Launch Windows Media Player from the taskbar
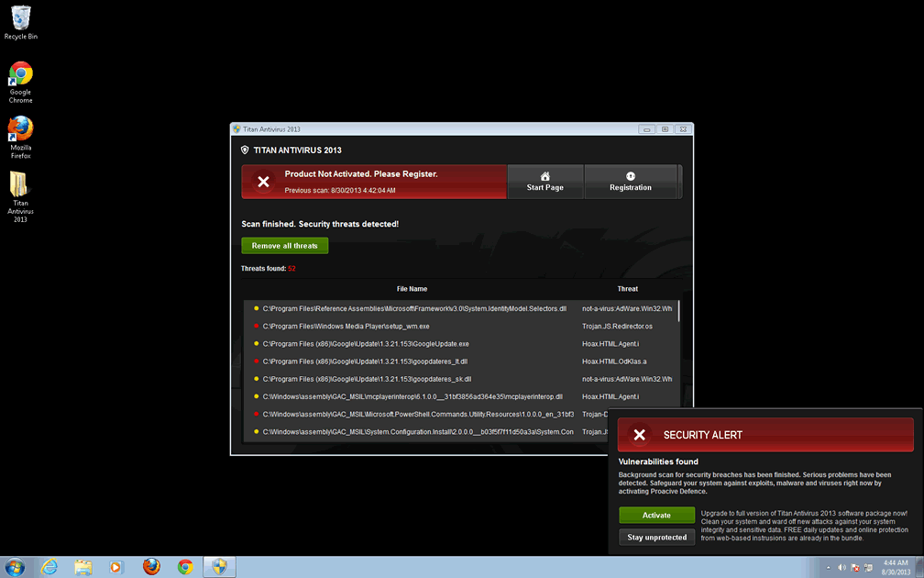Image resolution: width=924 pixels, height=578 pixels. click(x=116, y=566)
